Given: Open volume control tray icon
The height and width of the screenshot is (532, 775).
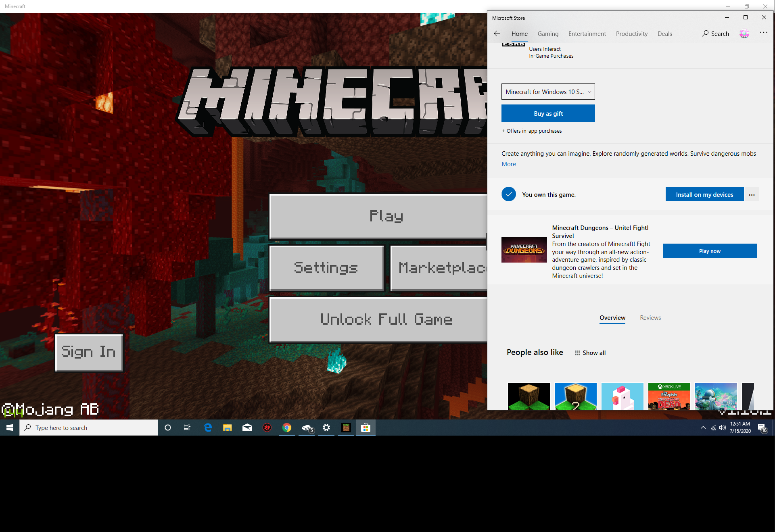Looking at the screenshot, I should pos(723,428).
